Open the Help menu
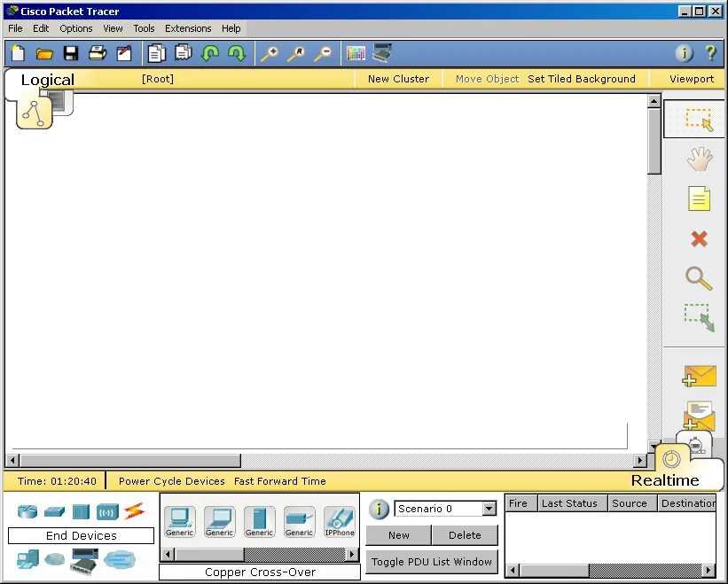 (x=231, y=28)
